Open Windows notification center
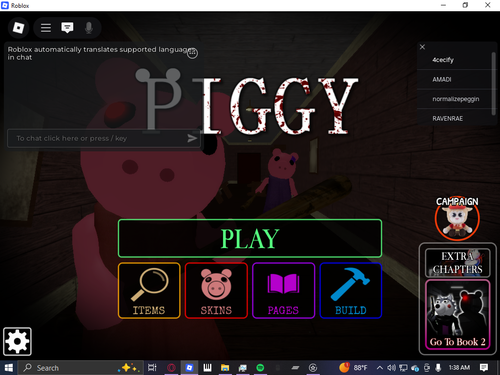 coord(484,368)
